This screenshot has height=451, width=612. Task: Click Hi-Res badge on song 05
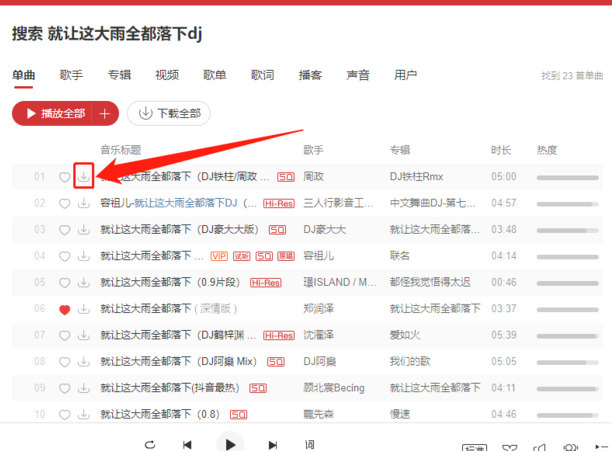tap(266, 283)
